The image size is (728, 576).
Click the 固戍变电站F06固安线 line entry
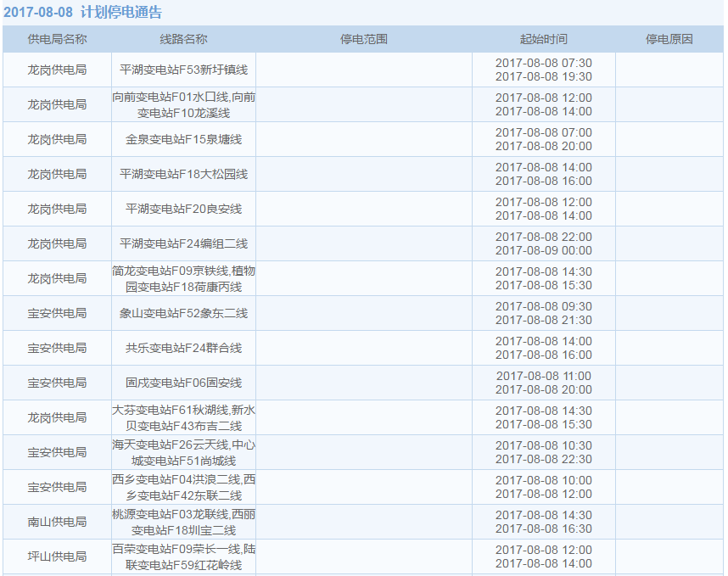click(183, 383)
